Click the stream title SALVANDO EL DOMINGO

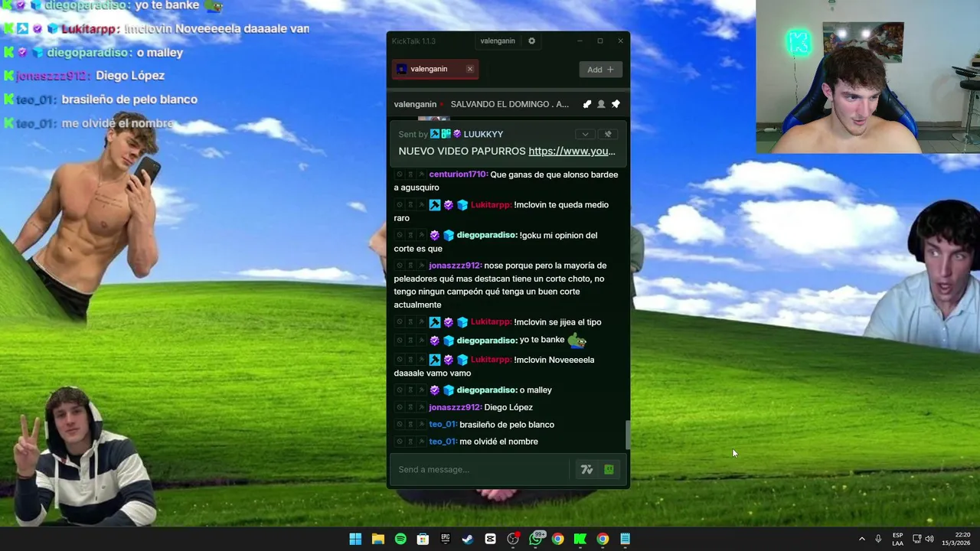510,104
